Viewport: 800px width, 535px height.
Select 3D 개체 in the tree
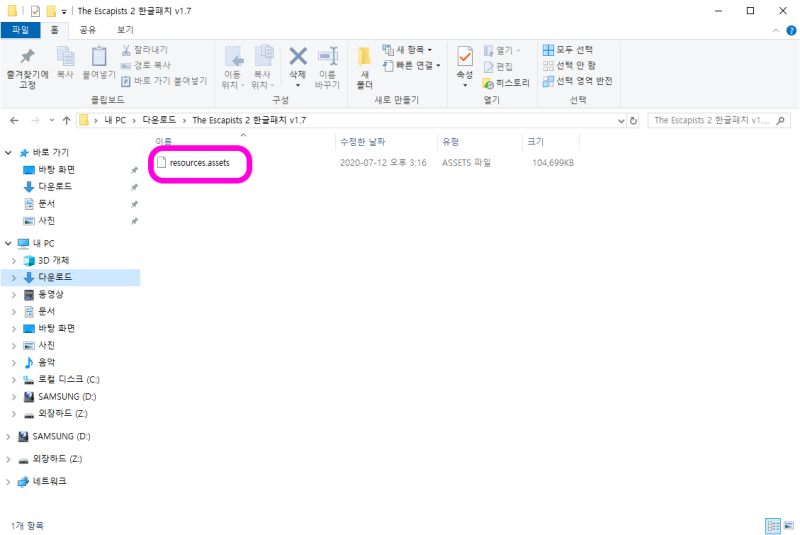click(x=53, y=261)
